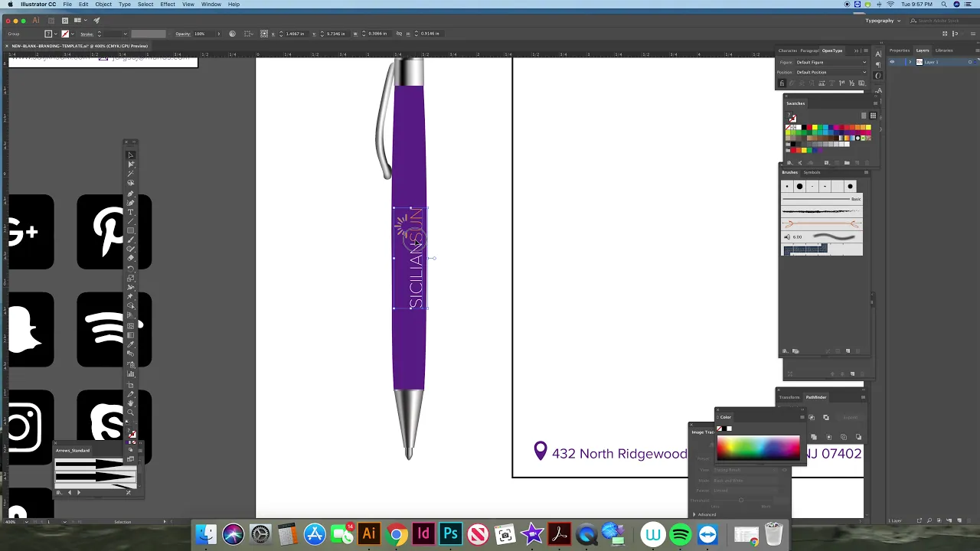The width and height of the screenshot is (980, 551).
Task: Open stroke color dropdown in control bar
Action: (x=73, y=34)
